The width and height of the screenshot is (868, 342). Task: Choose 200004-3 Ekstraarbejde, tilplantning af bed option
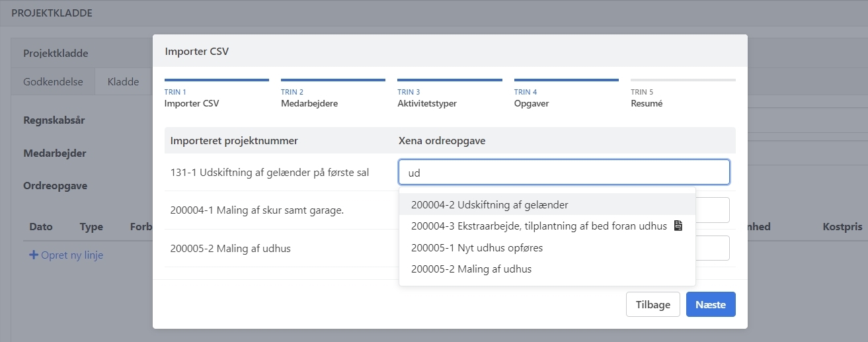(547, 226)
